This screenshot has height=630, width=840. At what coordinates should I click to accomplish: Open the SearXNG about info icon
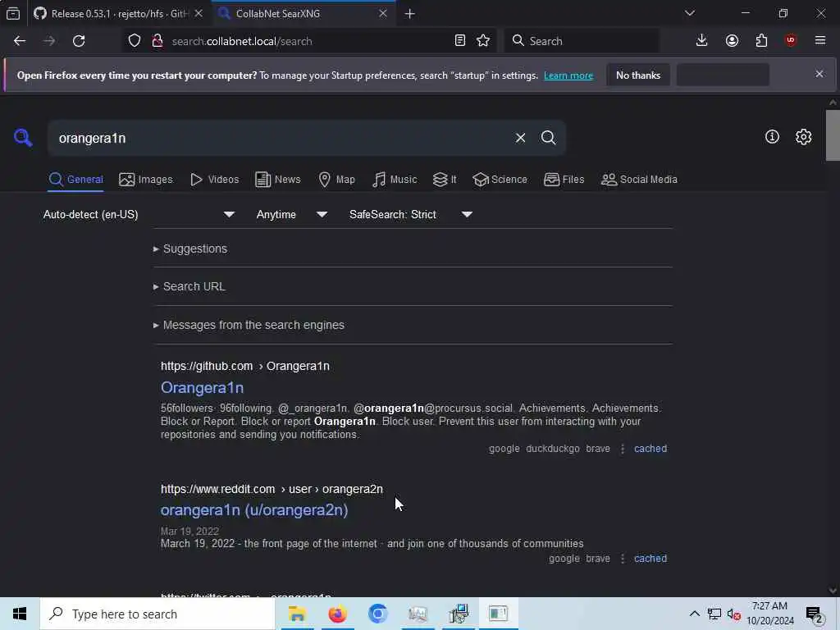(772, 137)
